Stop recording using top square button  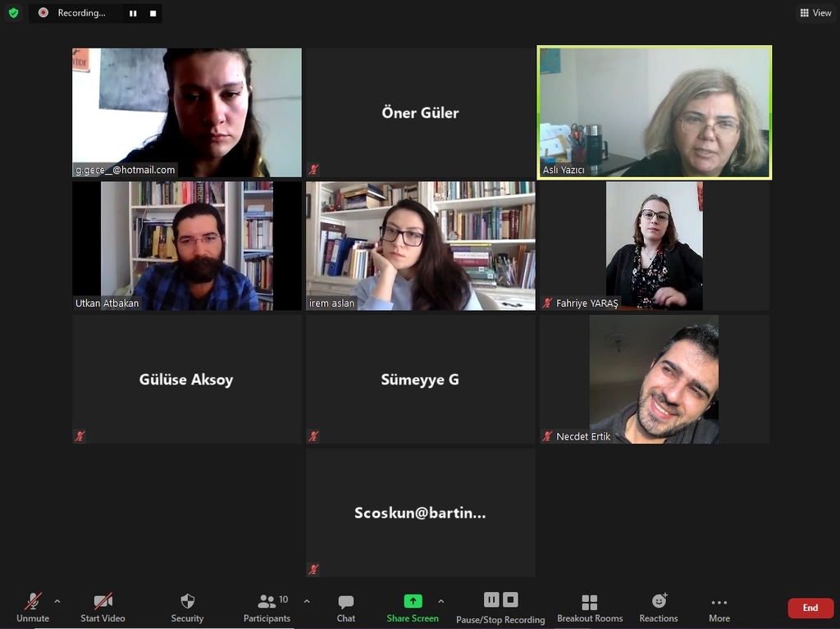coord(153,13)
